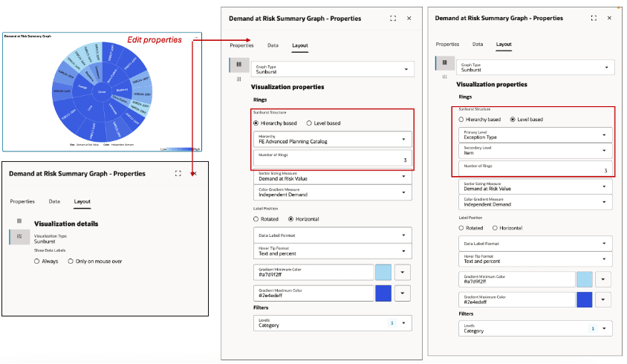This screenshot has height=364, width=627.
Task: Open maximum color picker arrow in right panel
Action: (x=603, y=299)
